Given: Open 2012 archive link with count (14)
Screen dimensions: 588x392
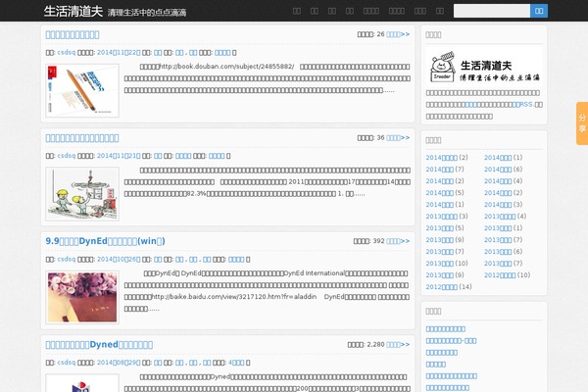Looking at the screenshot, I should click(x=441, y=286).
